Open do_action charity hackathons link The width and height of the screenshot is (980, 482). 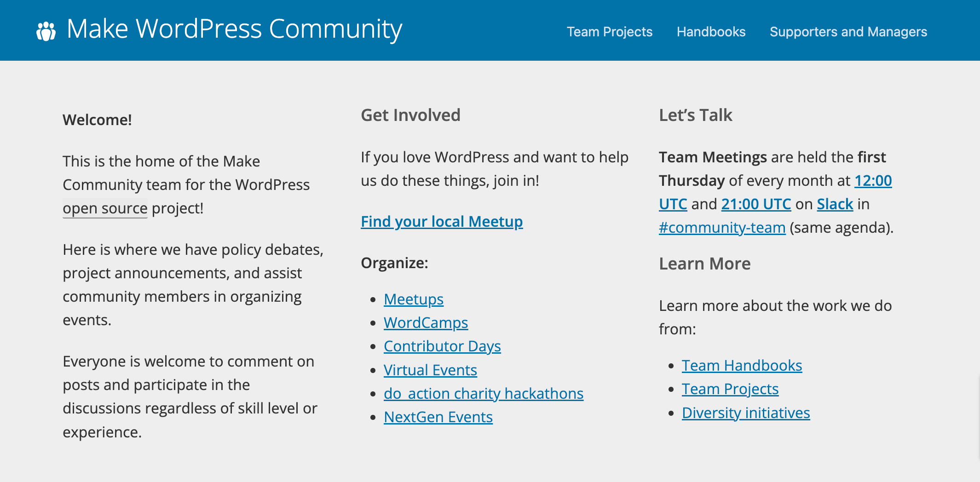[484, 394]
